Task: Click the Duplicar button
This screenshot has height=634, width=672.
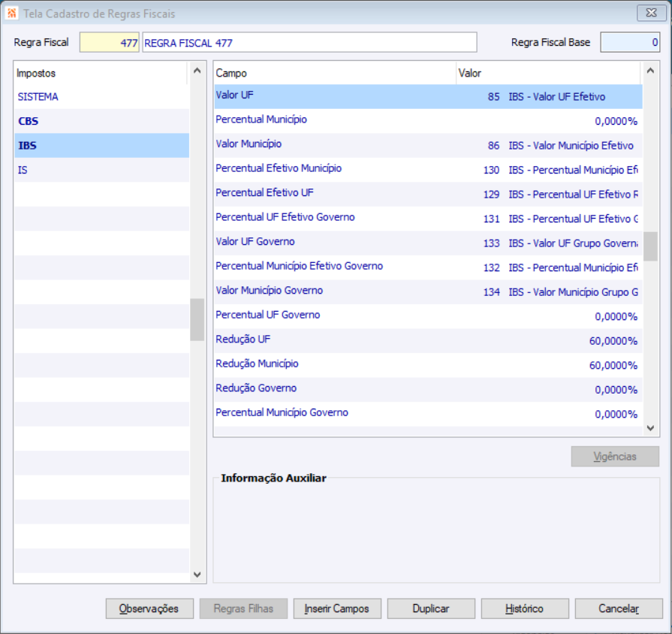Action: click(x=431, y=608)
